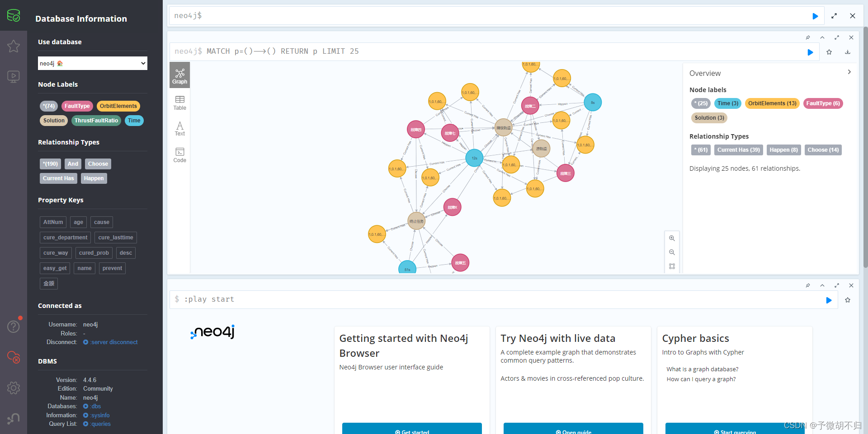
Task: Select the FaultType node label in sidebar
Action: (77, 106)
